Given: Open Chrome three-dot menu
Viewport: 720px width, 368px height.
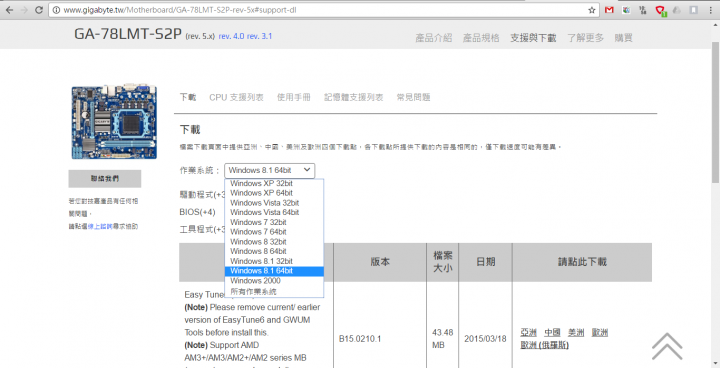Looking at the screenshot, I should 711,10.
